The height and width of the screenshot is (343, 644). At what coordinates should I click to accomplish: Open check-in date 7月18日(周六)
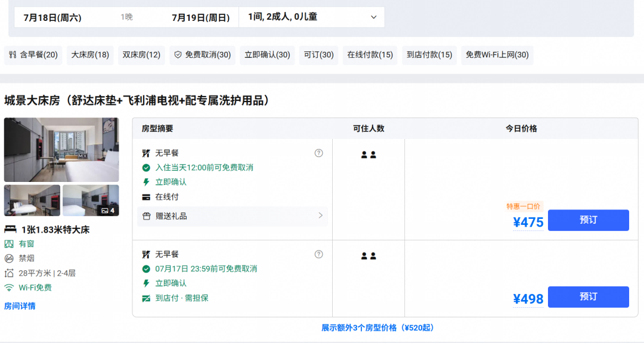click(52, 18)
